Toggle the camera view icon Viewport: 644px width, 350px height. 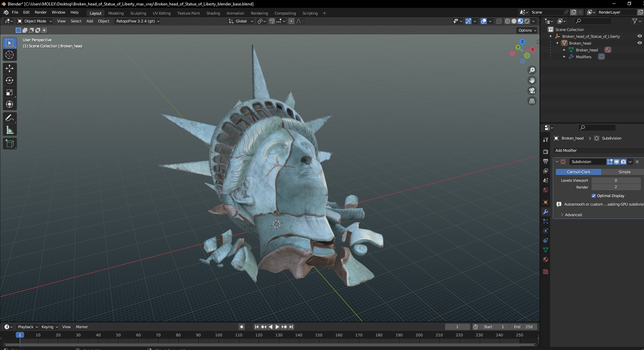532,91
